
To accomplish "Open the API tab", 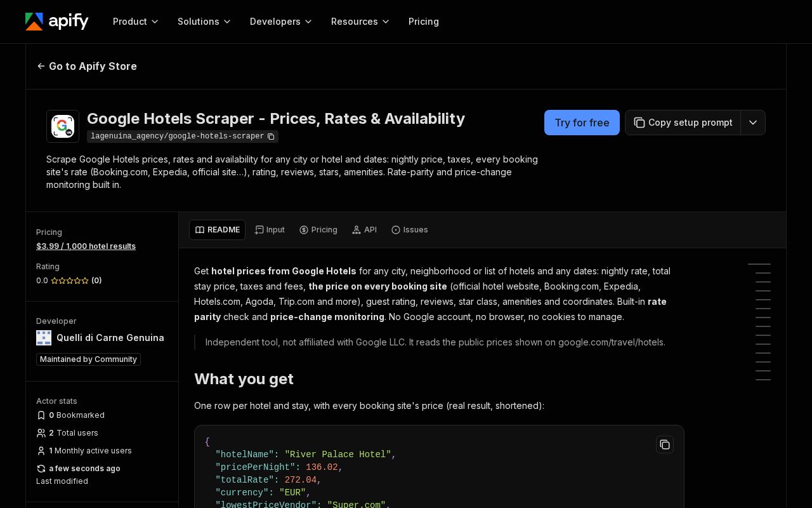I will [365, 230].
